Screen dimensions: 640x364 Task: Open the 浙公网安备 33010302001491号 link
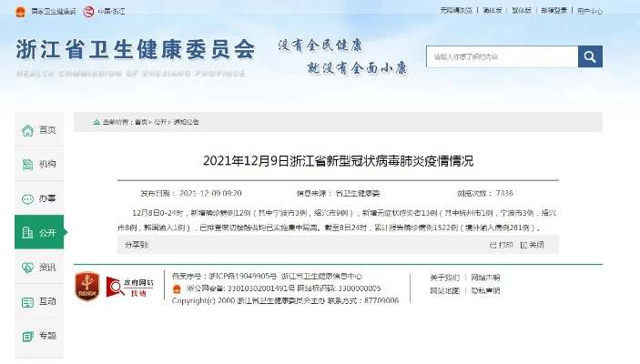pyautogui.click(x=240, y=288)
